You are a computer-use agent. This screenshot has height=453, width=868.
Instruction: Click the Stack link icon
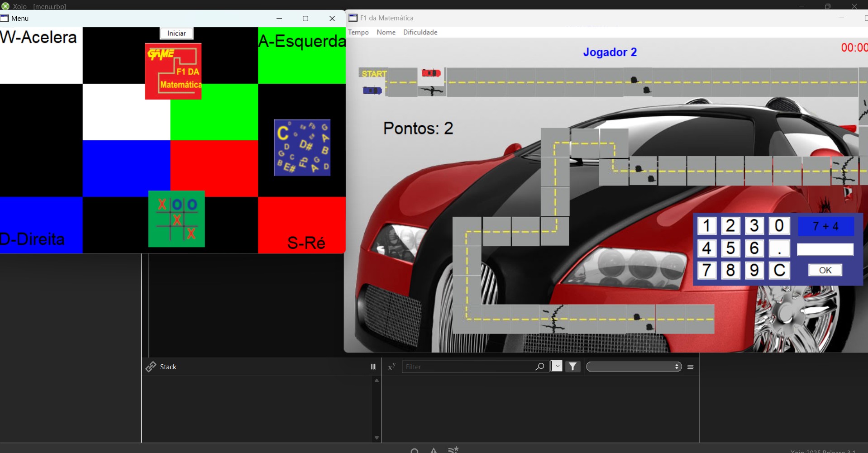(151, 367)
